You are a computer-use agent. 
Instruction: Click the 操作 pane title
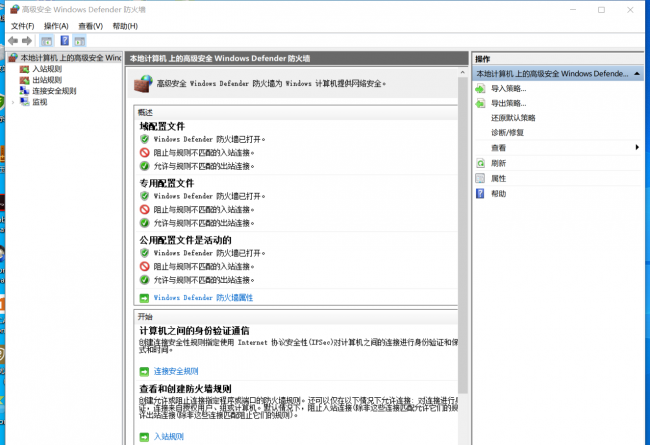point(483,59)
